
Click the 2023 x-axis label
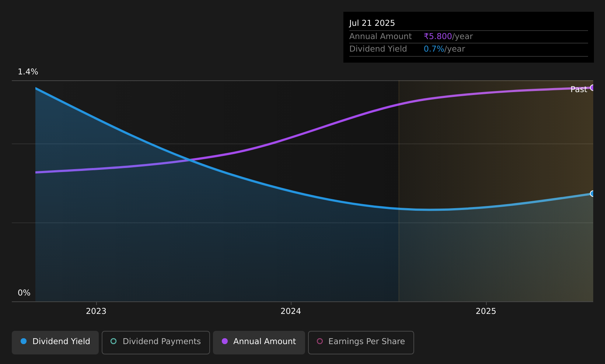pyautogui.click(x=96, y=311)
